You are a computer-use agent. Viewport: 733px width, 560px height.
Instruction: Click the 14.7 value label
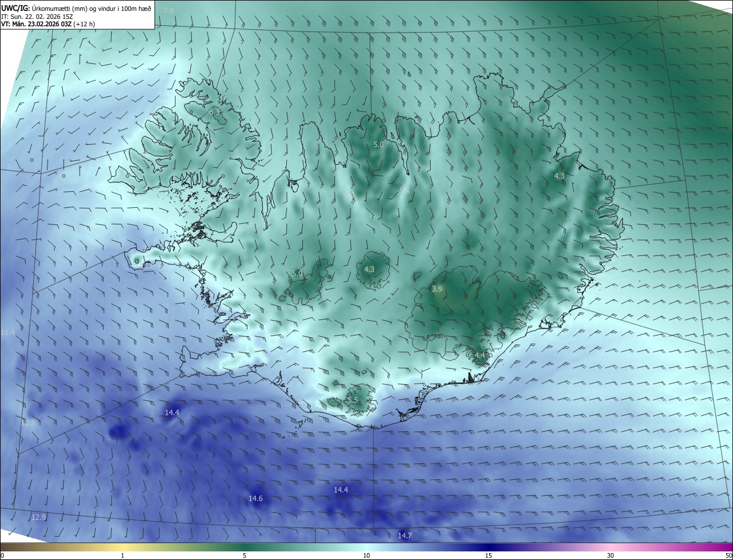404,535
